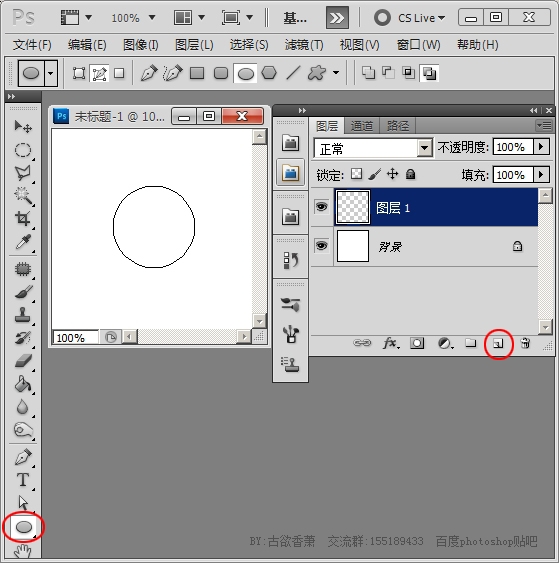Open the 图像(I) menu
The width and height of the screenshot is (559, 563).
pyautogui.click(x=140, y=45)
